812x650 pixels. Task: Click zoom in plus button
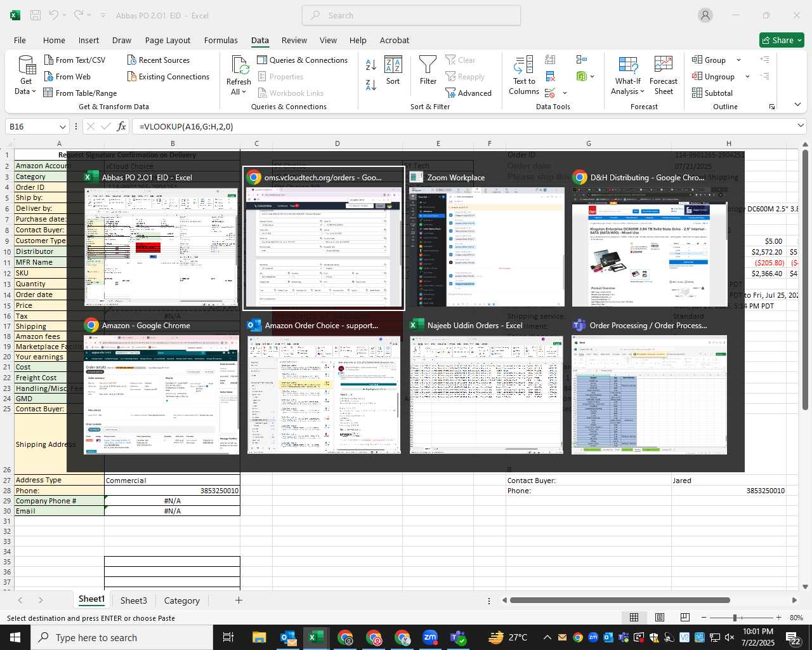pyautogui.click(x=778, y=617)
